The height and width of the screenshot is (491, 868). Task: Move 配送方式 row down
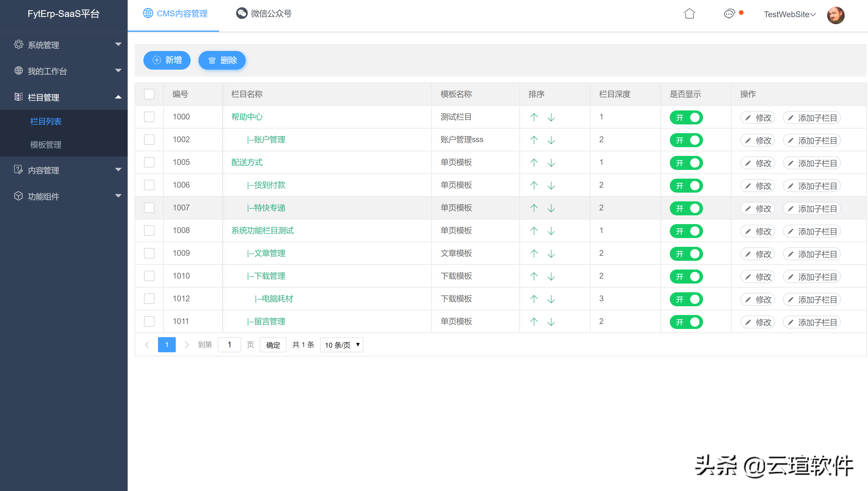coord(551,163)
